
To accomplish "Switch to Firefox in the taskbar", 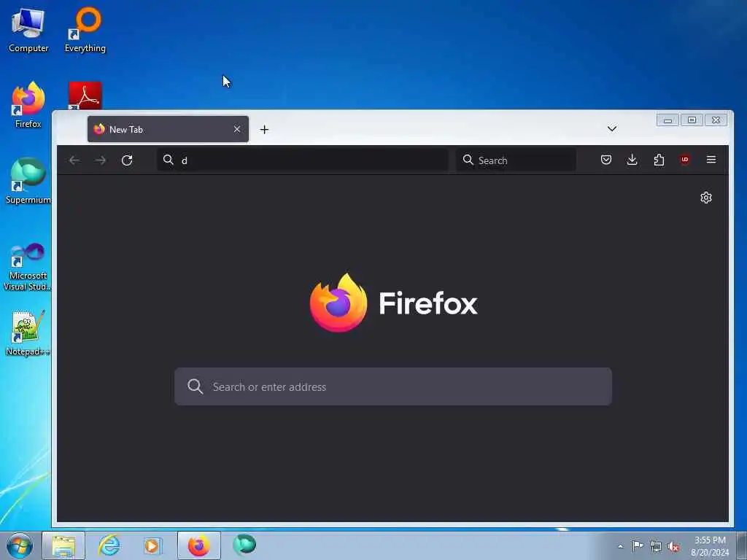I will (199, 545).
